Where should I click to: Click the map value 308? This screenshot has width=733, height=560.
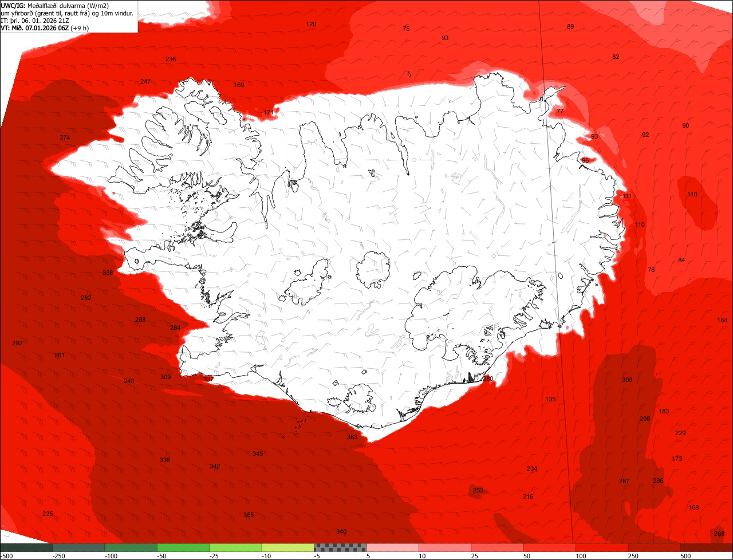(627, 380)
